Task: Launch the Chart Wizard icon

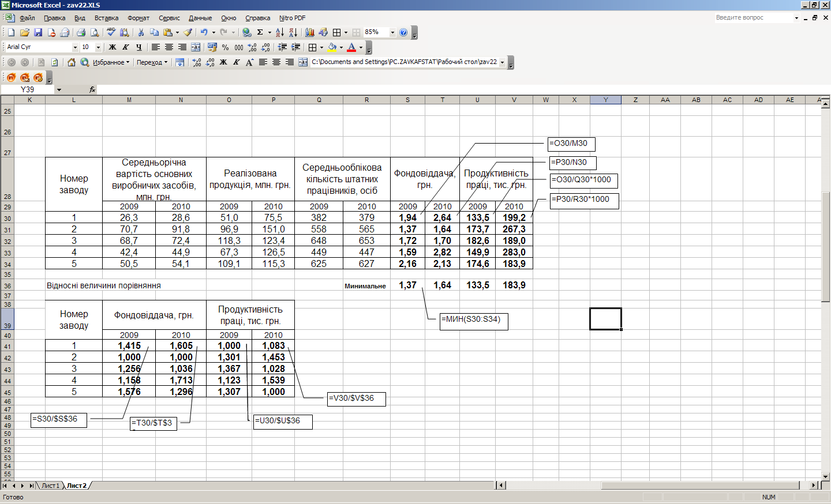Action: click(310, 33)
